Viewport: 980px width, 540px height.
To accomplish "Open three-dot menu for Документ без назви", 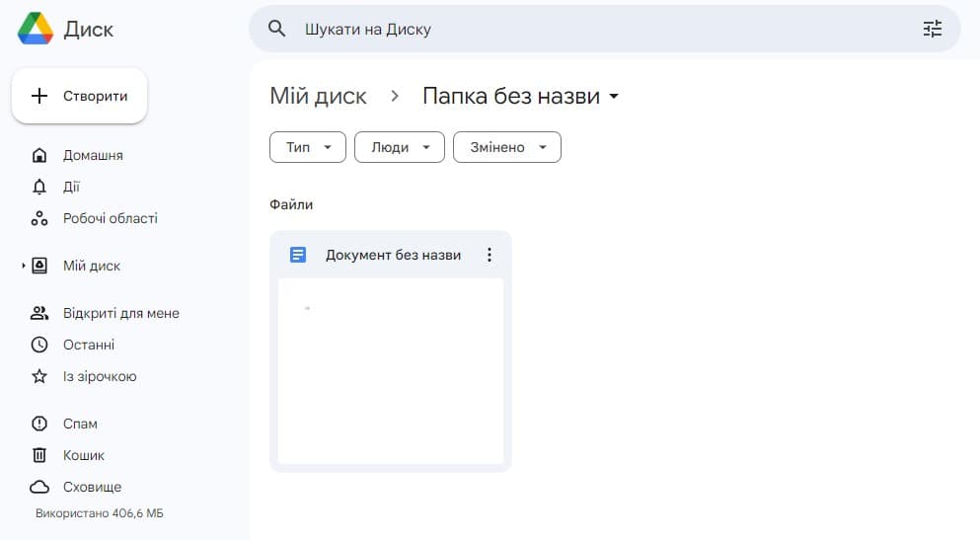I will click(x=489, y=255).
